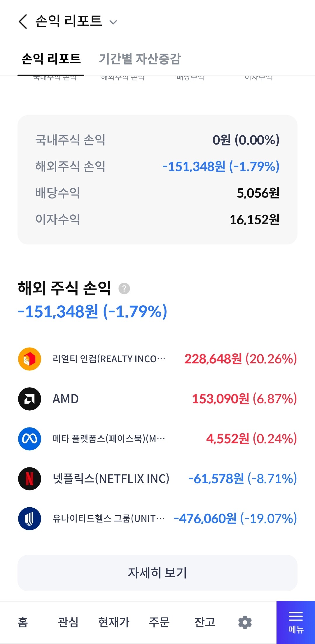Screen dimensions: 315x644
Task: Select the 넷플릭스(NETFLIX INC) stock row
Action: click(157, 479)
